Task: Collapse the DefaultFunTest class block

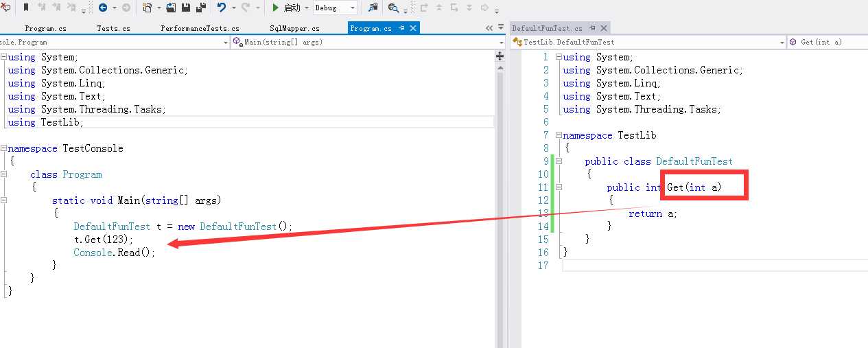Action: tap(559, 161)
